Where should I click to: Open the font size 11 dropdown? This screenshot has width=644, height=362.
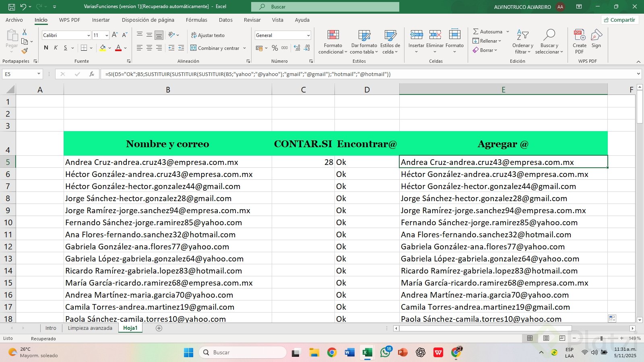coord(107,35)
